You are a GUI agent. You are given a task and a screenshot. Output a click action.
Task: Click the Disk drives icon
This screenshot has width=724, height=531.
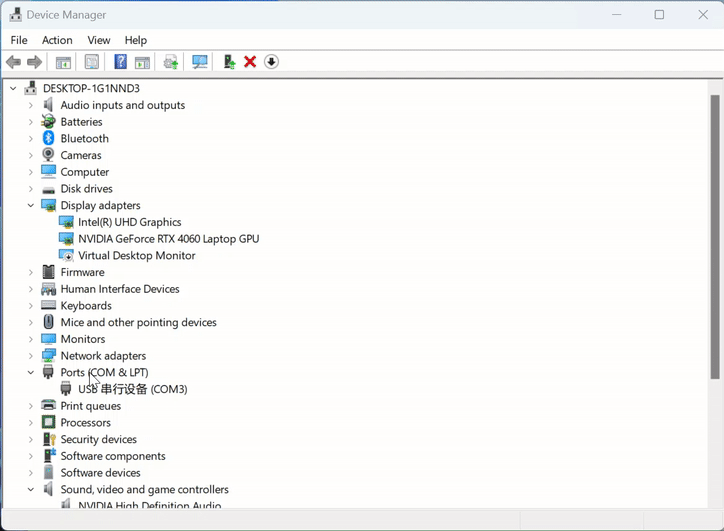click(x=48, y=189)
